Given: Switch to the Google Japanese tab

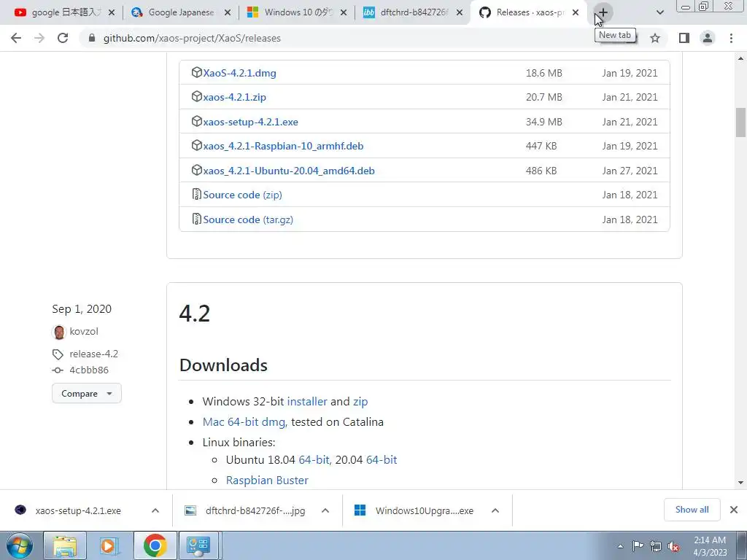Looking at the screenshot, I should (181, 12).
